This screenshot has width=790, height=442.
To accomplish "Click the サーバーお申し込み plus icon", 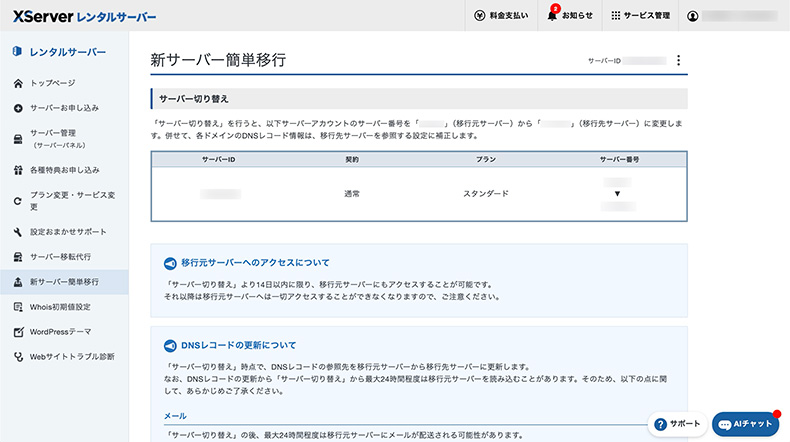I will click(18, 108).
